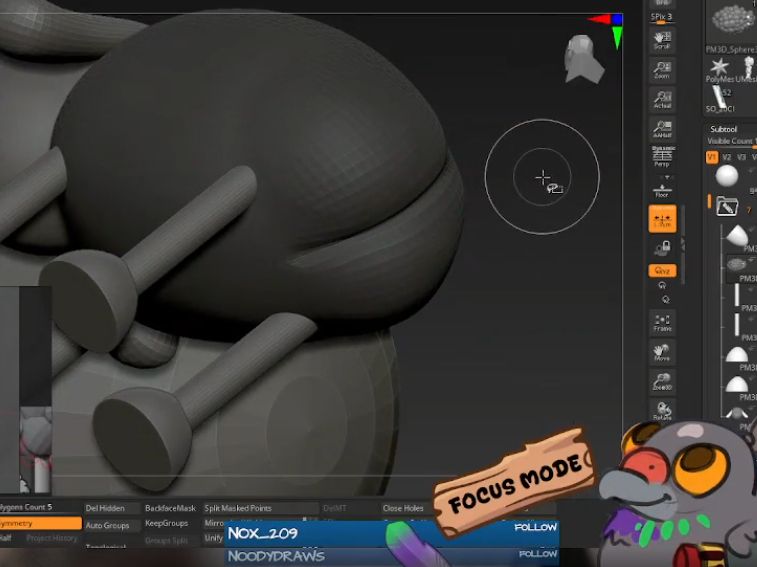This screenshot has height=567, width=757.
Task: Select the second thin vertical bar subtool
Action: [x=737, y=325]
